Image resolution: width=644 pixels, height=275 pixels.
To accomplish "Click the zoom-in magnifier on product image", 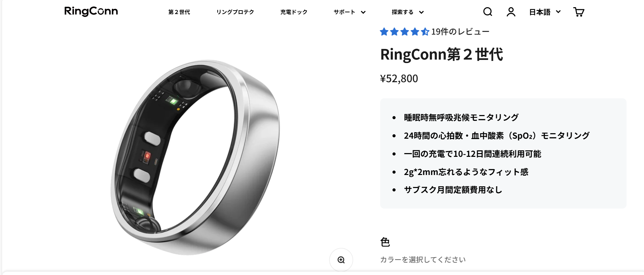I will tap(341, 260).
